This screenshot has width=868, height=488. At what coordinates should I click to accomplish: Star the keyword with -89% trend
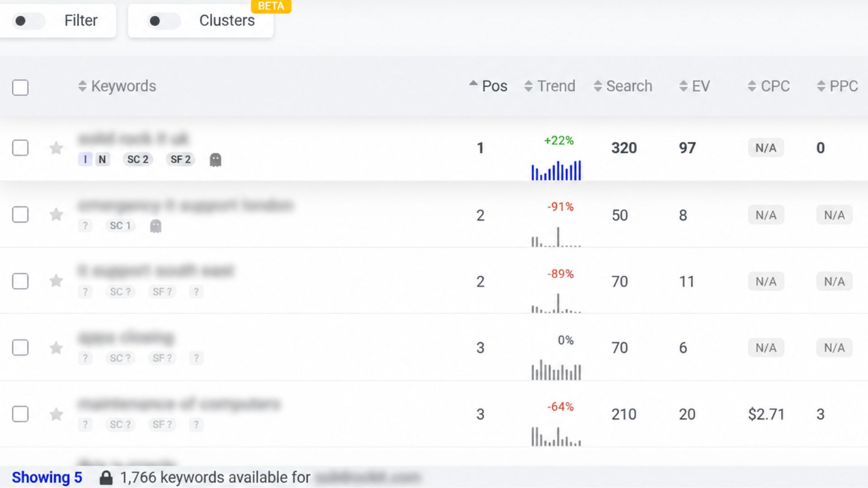tap(56, 281)
